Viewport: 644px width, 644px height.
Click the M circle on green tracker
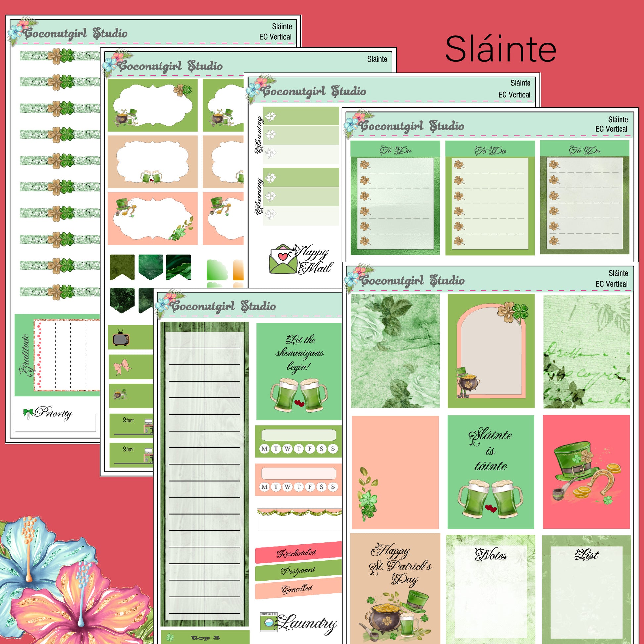coord(265,449)
